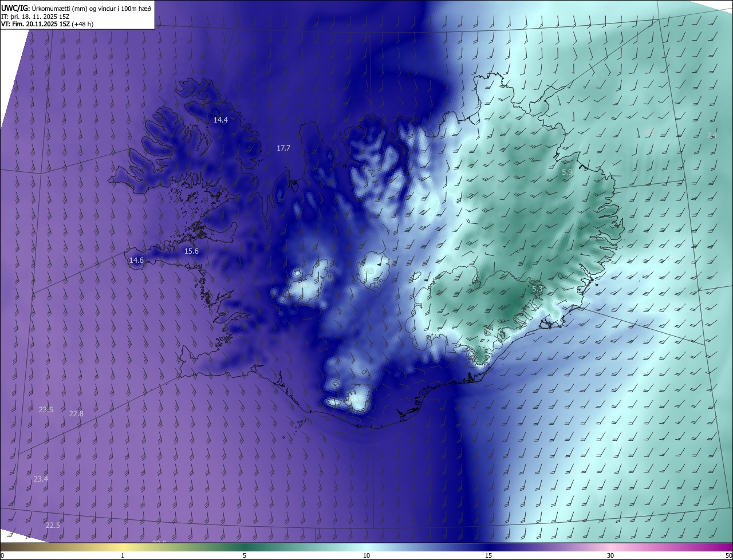Click the 30 tick label on the legend

610,556
